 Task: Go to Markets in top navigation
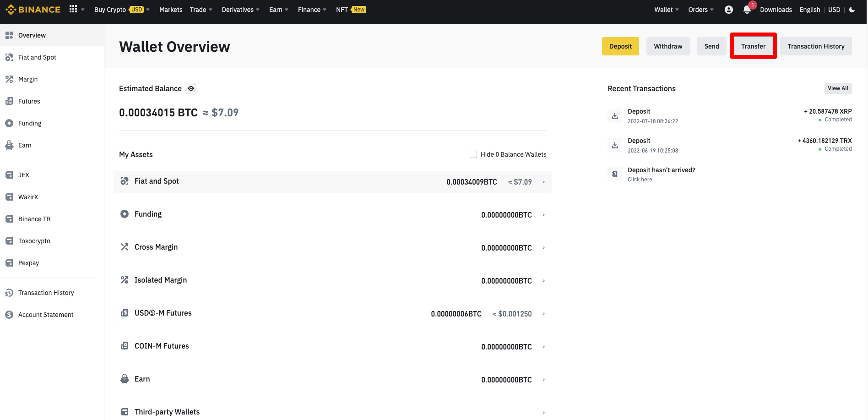tap(171, 10)
